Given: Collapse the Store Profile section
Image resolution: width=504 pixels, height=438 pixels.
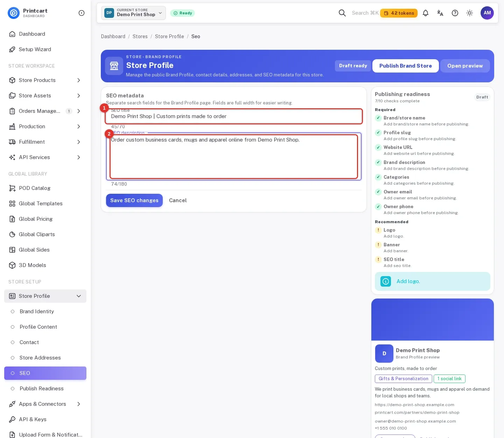Looking at the screenshot, I should (45, 296).
